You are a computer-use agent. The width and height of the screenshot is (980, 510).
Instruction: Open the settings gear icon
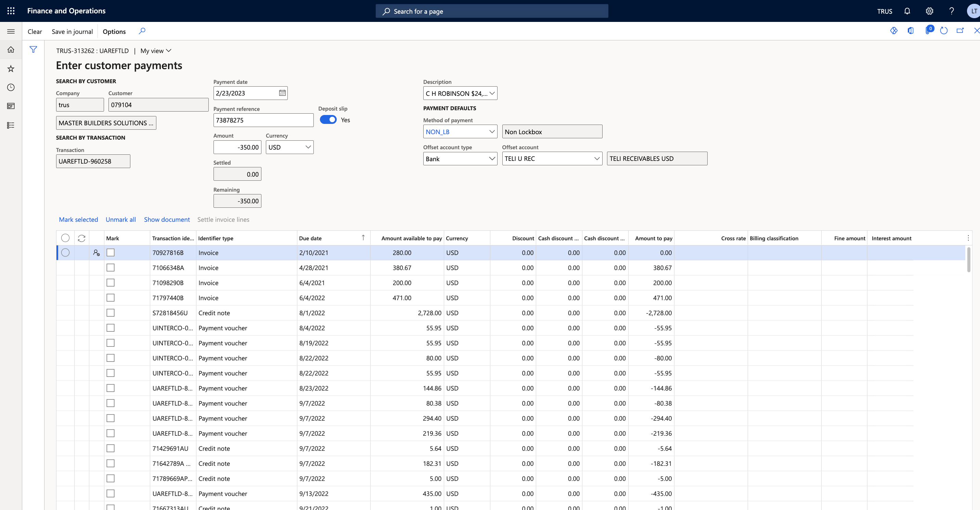click(929, 11)
